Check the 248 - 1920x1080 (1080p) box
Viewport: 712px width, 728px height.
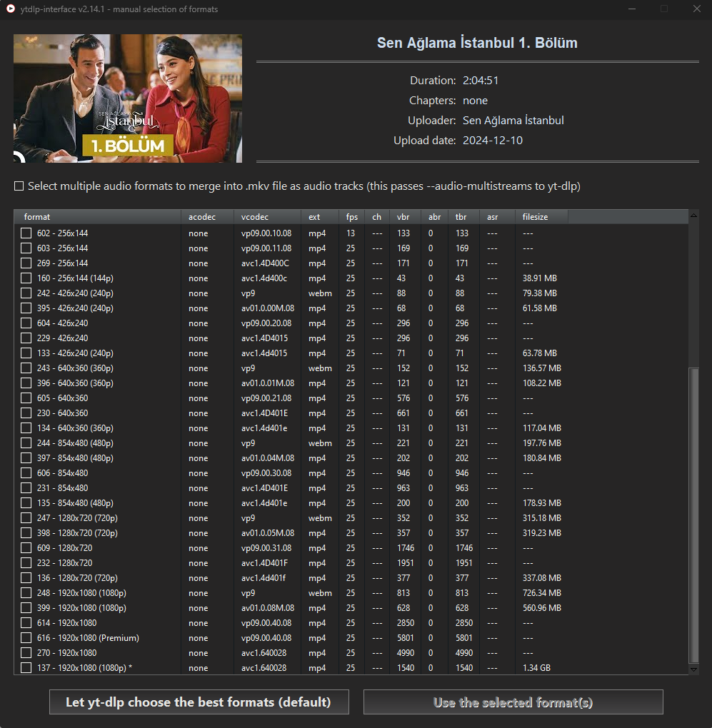(26, 593)
